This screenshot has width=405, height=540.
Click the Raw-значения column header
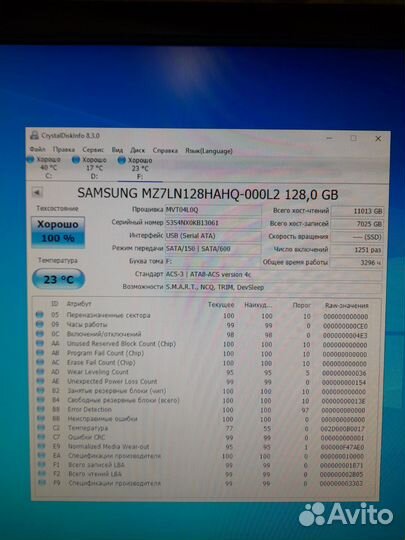tap(346, 305)
